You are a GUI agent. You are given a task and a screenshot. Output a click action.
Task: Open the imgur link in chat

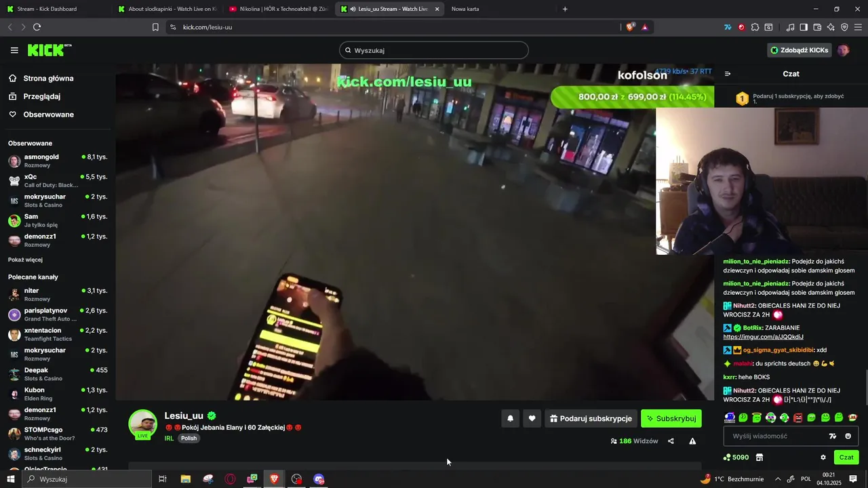pos(763,337)
